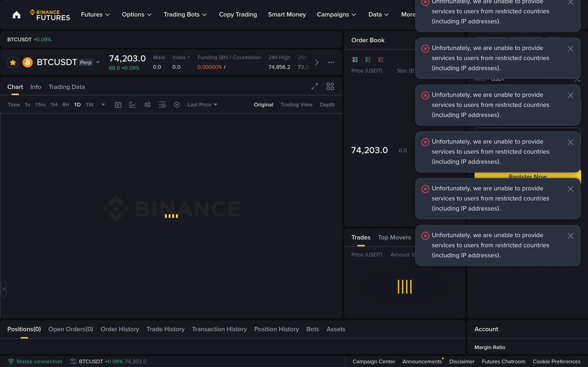Expand the timeframe dropdown arrow after 1W
588x367 pixels.
tap(103, 104)
